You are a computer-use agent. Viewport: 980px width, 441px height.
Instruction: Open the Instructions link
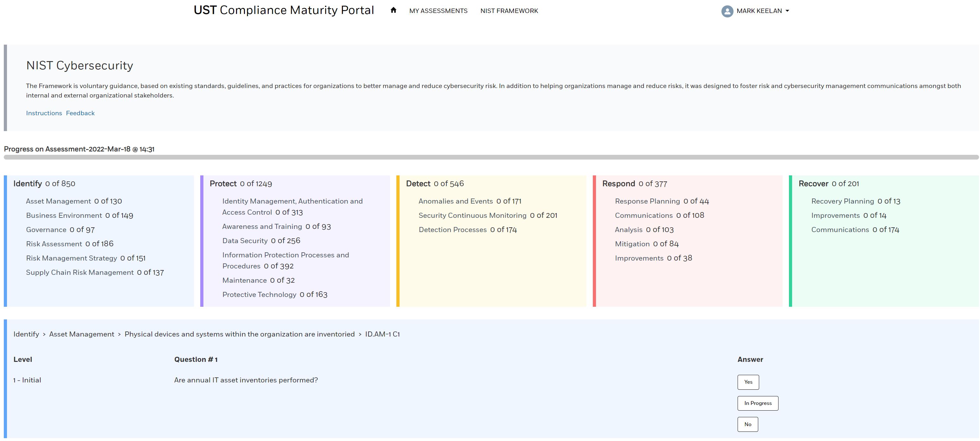(44, 113)
